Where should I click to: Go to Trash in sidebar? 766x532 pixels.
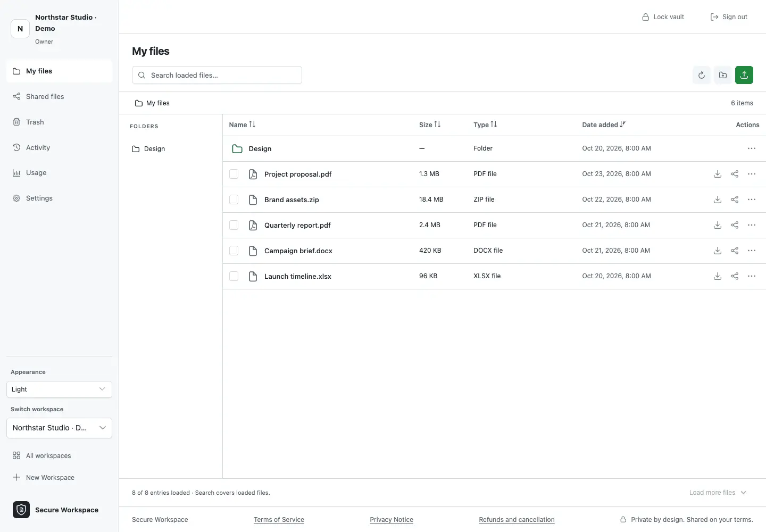(59, 122)
